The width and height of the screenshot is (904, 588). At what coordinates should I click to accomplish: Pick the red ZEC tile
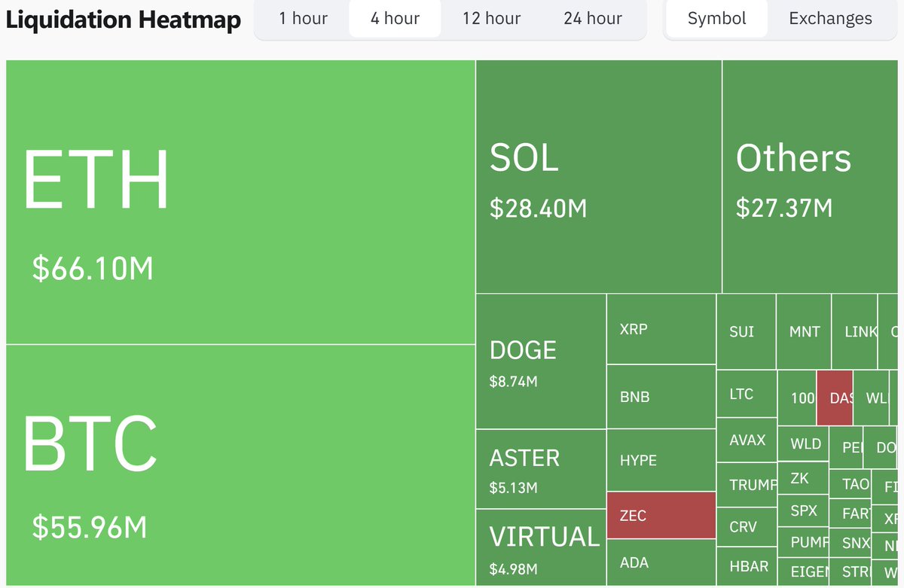pyautogui.click(x=661, y=516)
